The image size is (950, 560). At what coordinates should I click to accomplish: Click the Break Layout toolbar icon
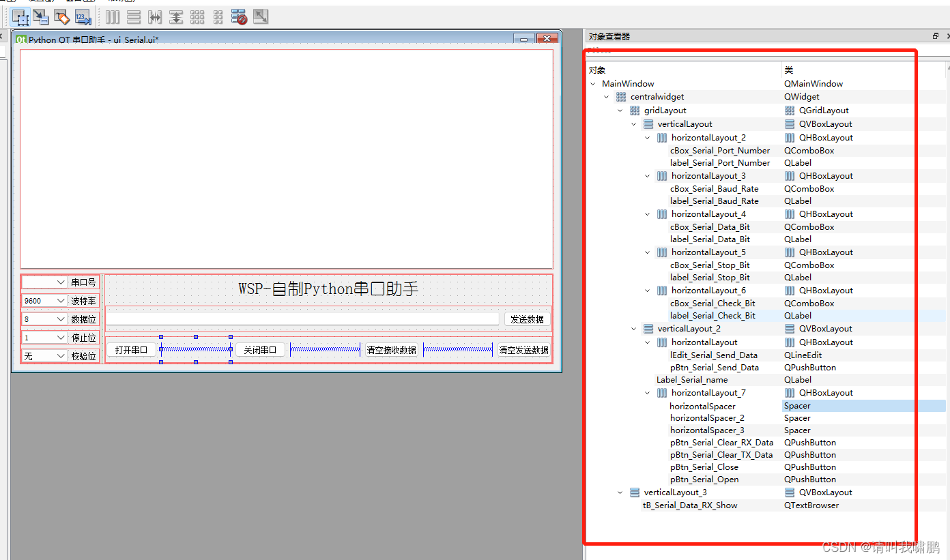coord(239,17)
